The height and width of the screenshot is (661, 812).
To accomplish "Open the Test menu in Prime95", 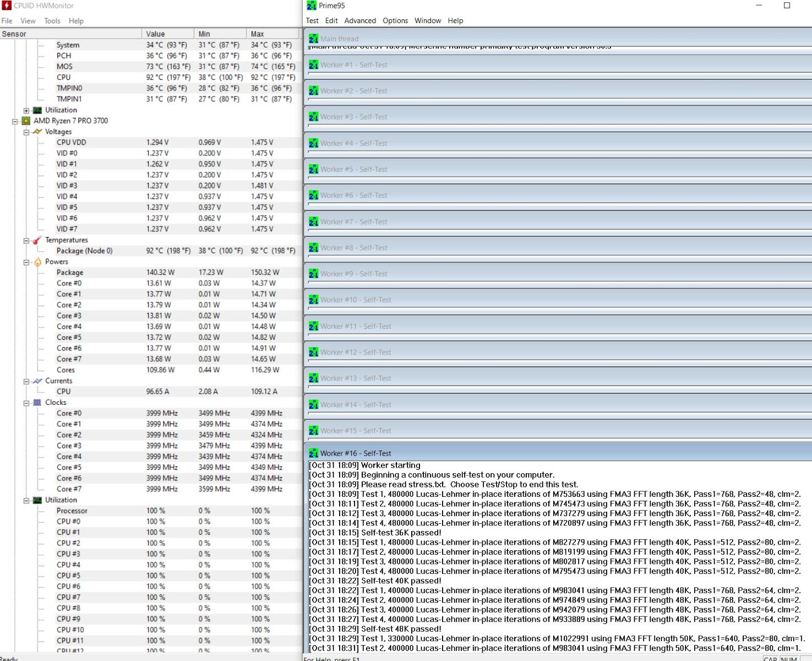I will tap(312, 20).
